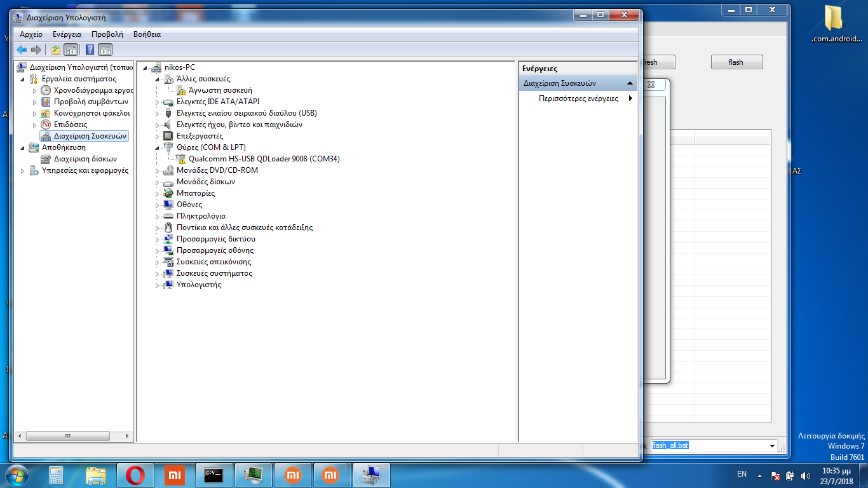Click the volume speaker tray icon

click(x=806, y=475)
